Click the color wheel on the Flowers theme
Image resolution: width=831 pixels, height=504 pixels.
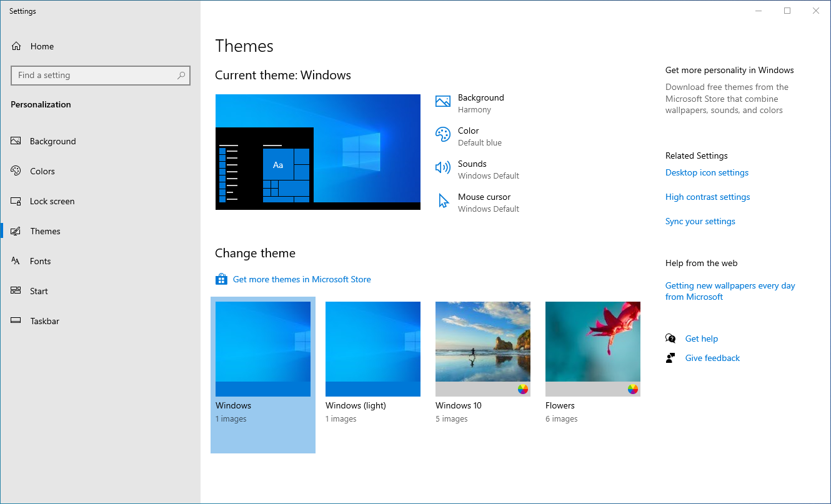(x=633, y=389)
